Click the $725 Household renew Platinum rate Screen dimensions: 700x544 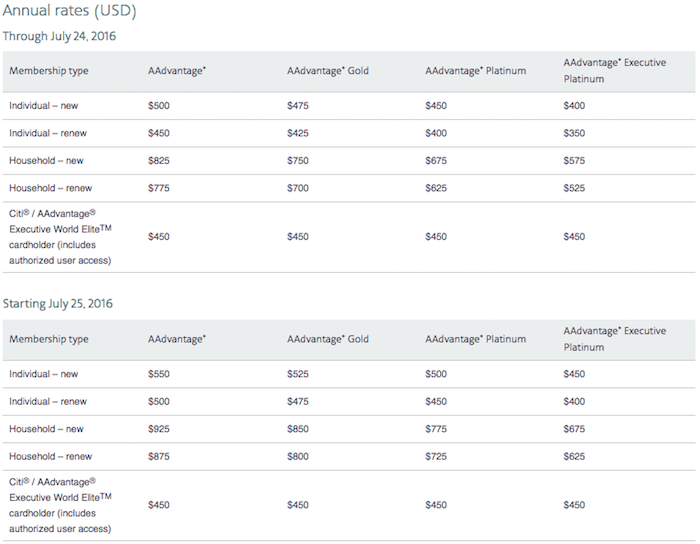tap(436, 456)
